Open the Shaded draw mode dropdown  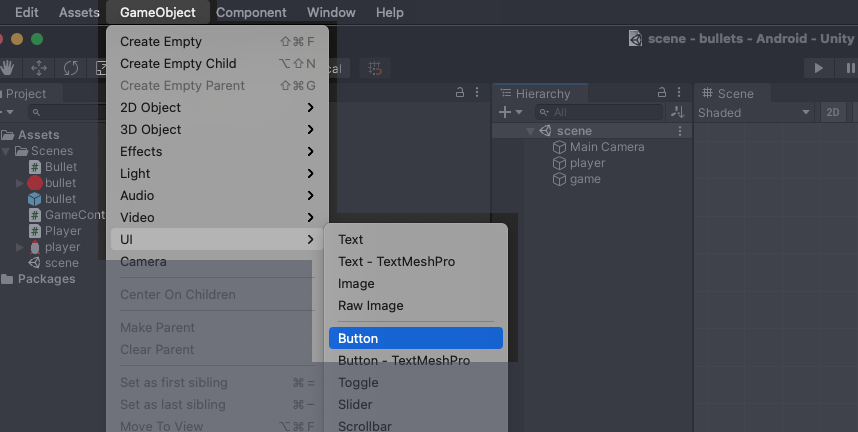[754, 113]
